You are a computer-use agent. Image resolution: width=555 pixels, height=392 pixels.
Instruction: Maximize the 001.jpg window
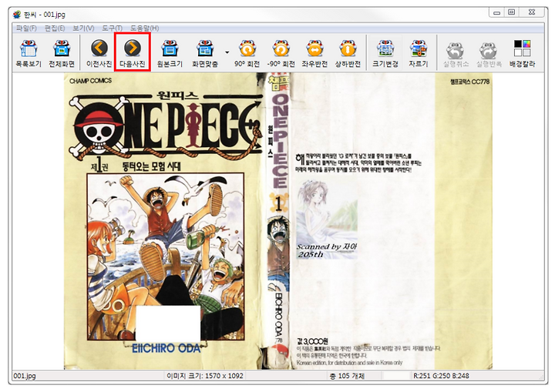click(512, 12)
